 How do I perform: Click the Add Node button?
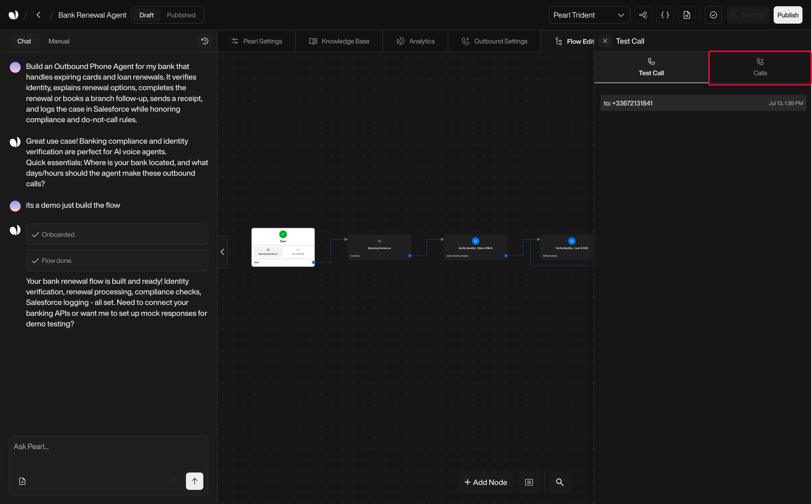click(486, 482)
